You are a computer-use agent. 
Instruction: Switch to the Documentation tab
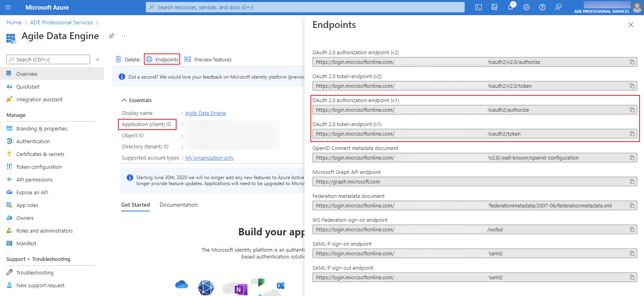click(x=179, y=205)
